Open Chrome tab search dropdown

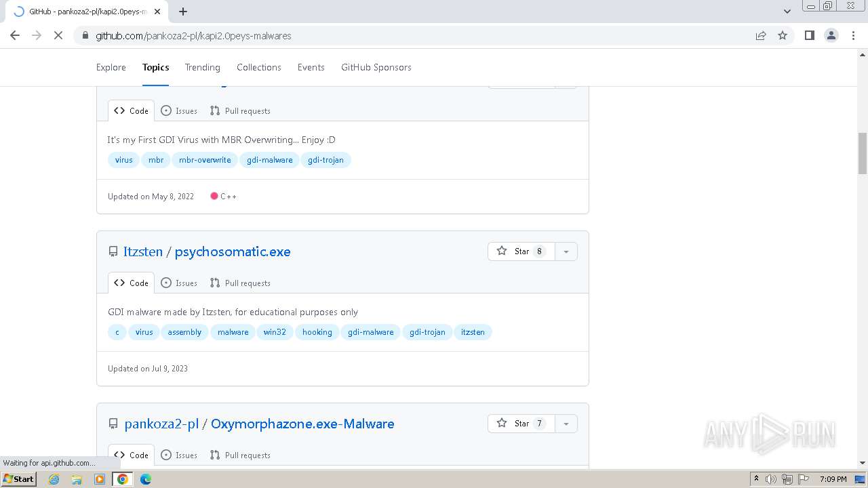point(787,12)
